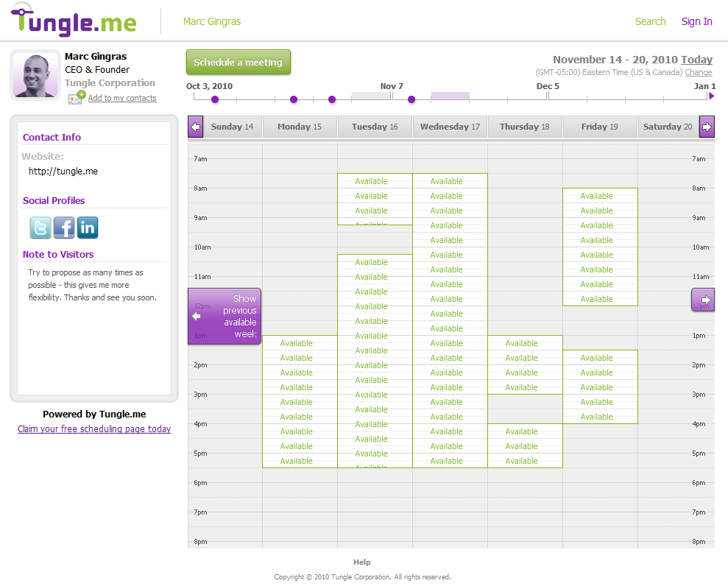Go to previous week using left arrow
This screenshot has width=728, height=586.
195,127
